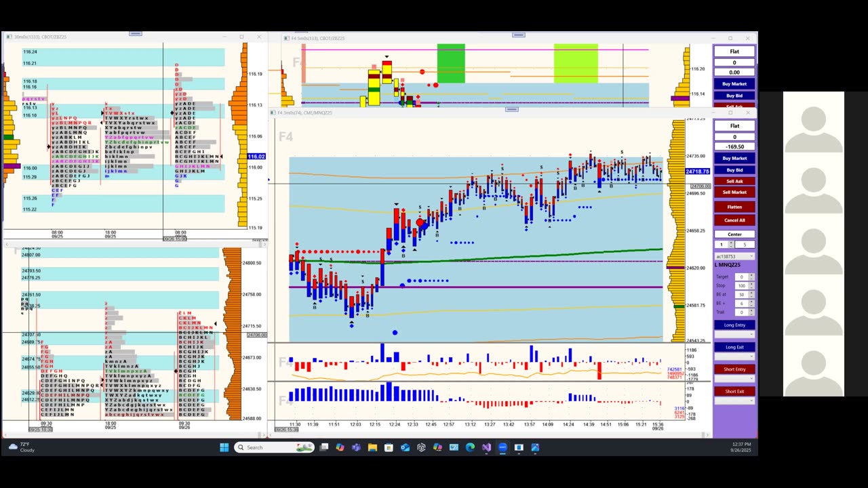The image size is (868, 488).
Task: Click Buy Market in the upper ZBZ25 order panel
Action: coord(734,84)
